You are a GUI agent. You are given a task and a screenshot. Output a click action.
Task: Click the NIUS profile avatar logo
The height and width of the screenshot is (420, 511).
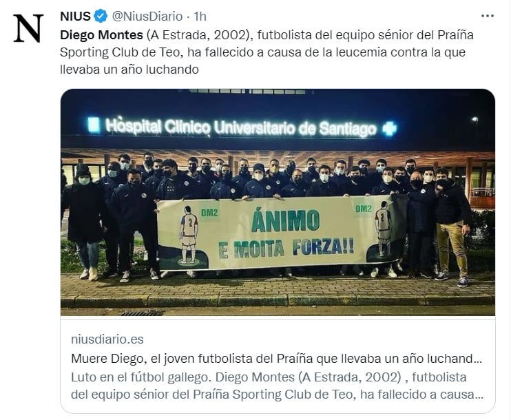pyautogui.click(x=28, y=28)
